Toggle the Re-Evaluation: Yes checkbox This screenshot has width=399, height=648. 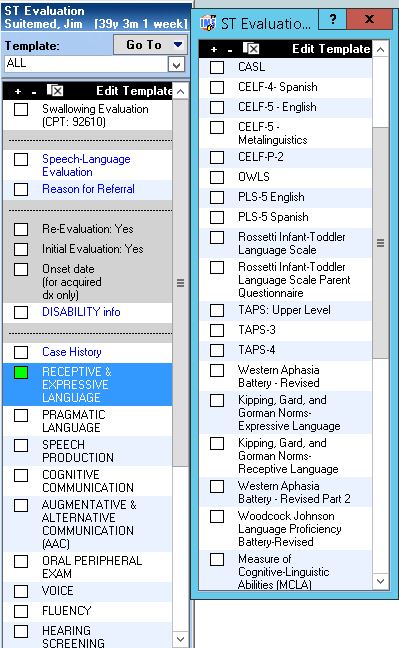[x=21, y=229]
